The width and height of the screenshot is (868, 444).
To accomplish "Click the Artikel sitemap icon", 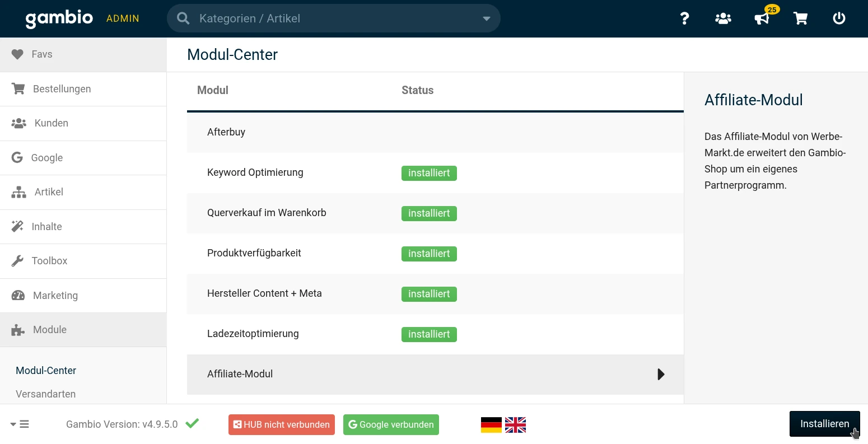I will (x=18, y=192).
